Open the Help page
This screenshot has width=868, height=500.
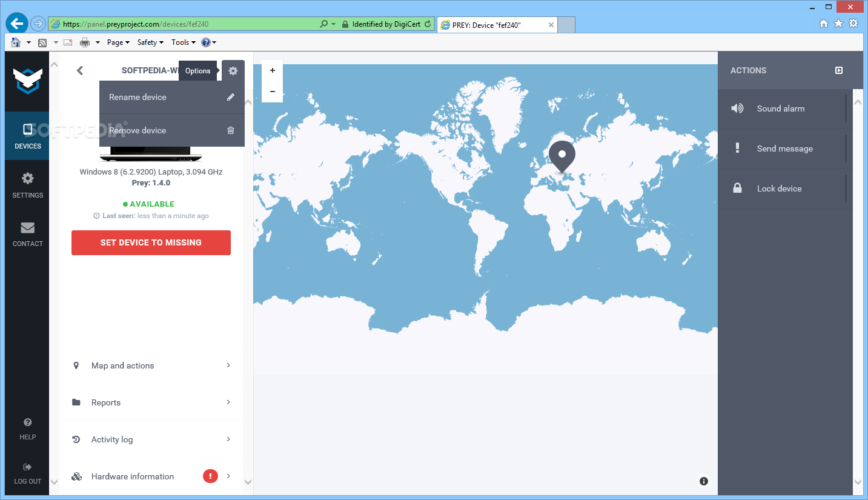27,428
